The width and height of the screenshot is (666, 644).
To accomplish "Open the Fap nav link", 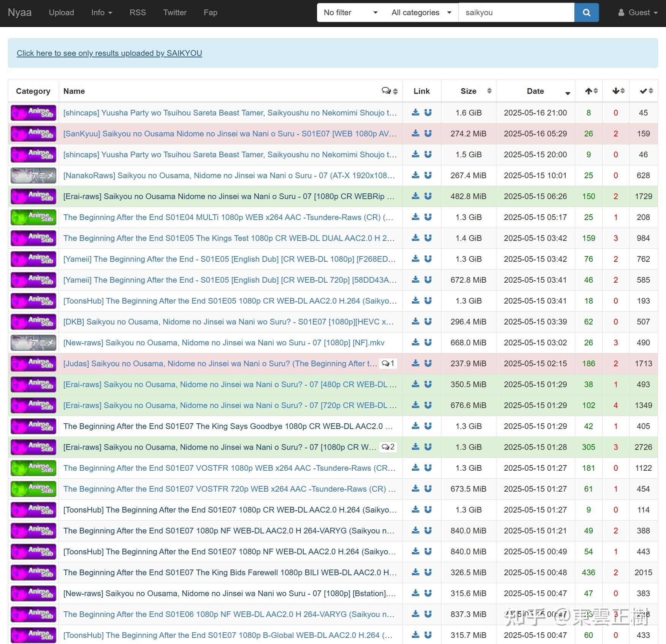I will coord(211,13).
